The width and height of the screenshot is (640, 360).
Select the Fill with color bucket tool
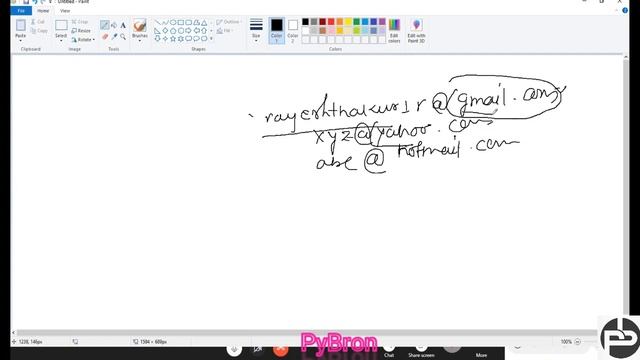coord(114,25)
